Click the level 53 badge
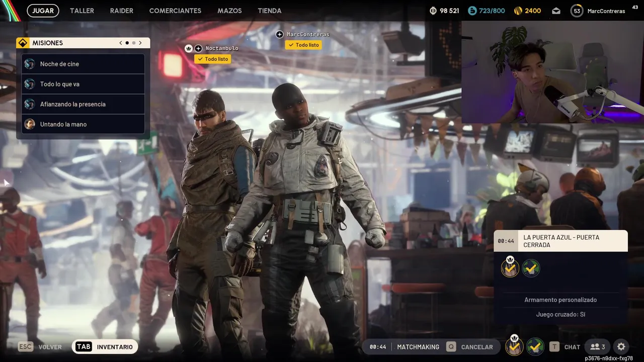The width and height of the screenshot is (644, 362). point(577,11)
